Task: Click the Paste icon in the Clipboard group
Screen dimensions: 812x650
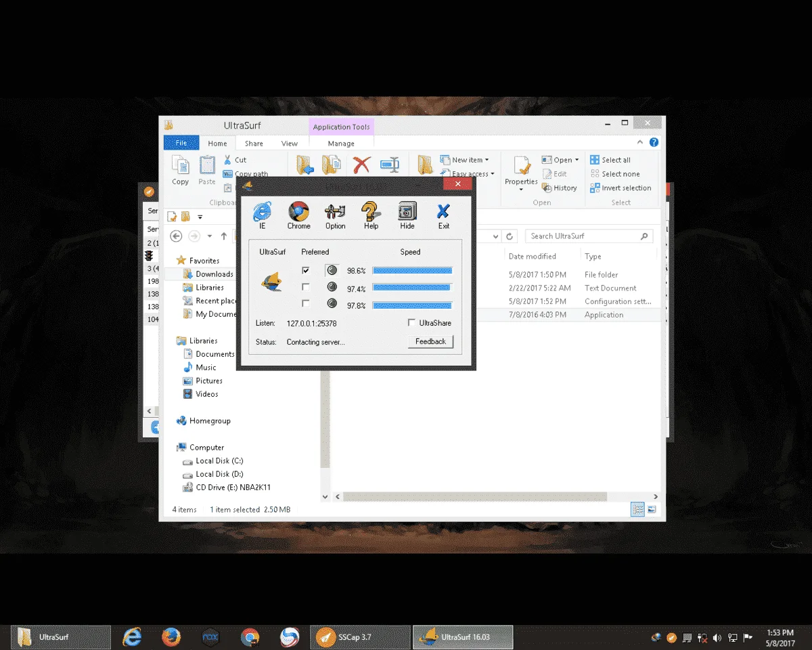Action: 207,165
